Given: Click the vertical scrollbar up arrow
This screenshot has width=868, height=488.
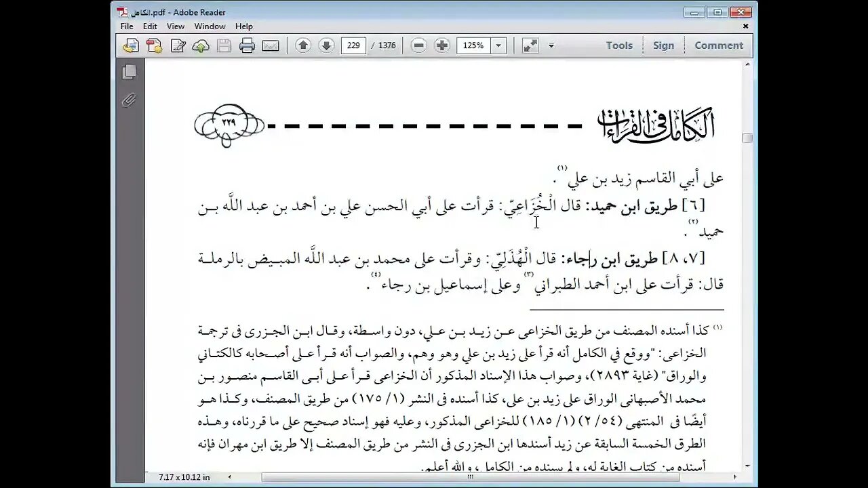Looking at the screenshot, I should (x=747, y=64).
